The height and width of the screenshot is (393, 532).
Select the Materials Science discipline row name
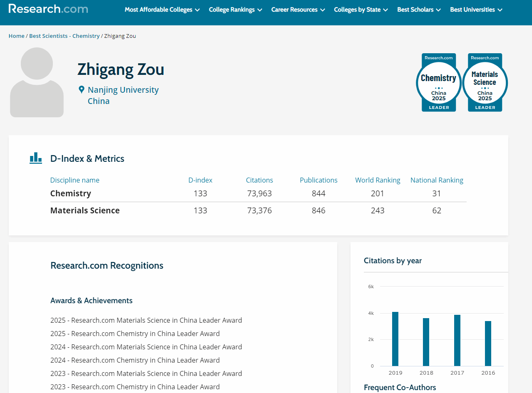tap(85, 210)
